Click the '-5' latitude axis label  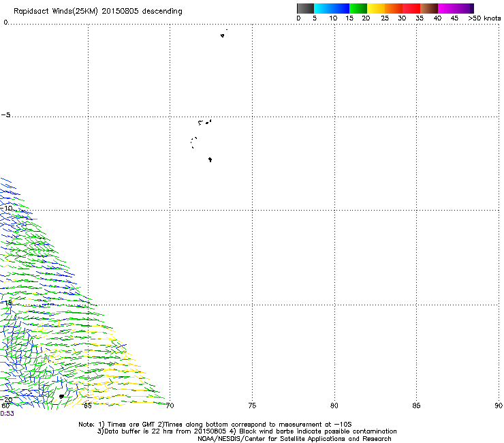tap(5, 114)
